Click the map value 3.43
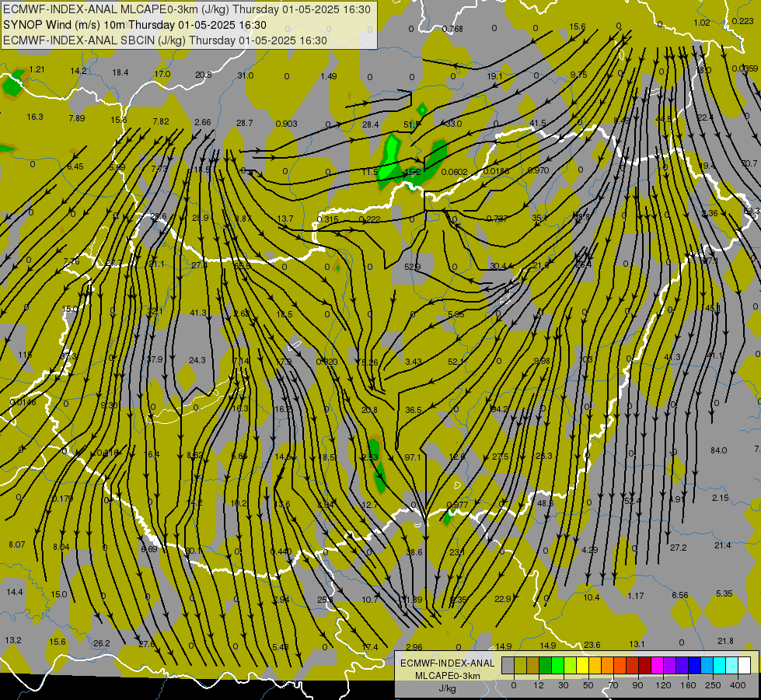This screenshot has height=700, width=761. pyautogui.click(x=413, y=362)
